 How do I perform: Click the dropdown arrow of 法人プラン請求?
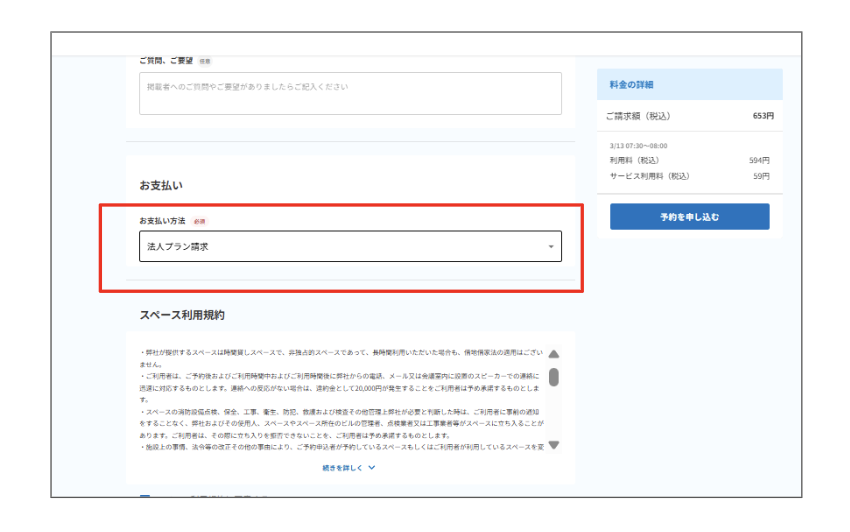click(551, 246)
